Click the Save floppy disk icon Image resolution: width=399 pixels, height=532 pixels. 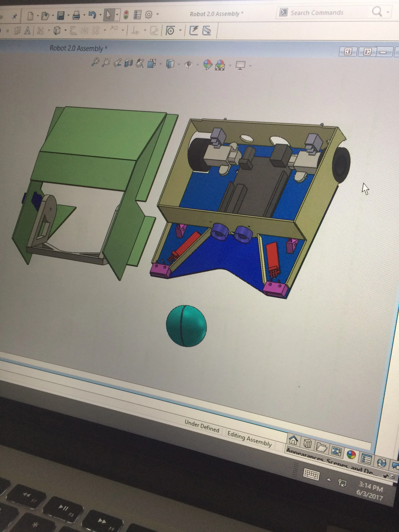61,16
